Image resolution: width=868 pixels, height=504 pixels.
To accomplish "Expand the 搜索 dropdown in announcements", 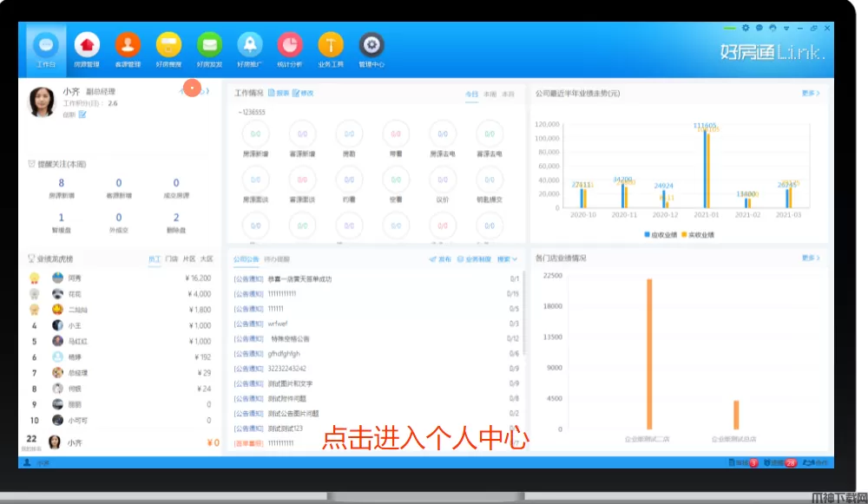I will point(509,259).
